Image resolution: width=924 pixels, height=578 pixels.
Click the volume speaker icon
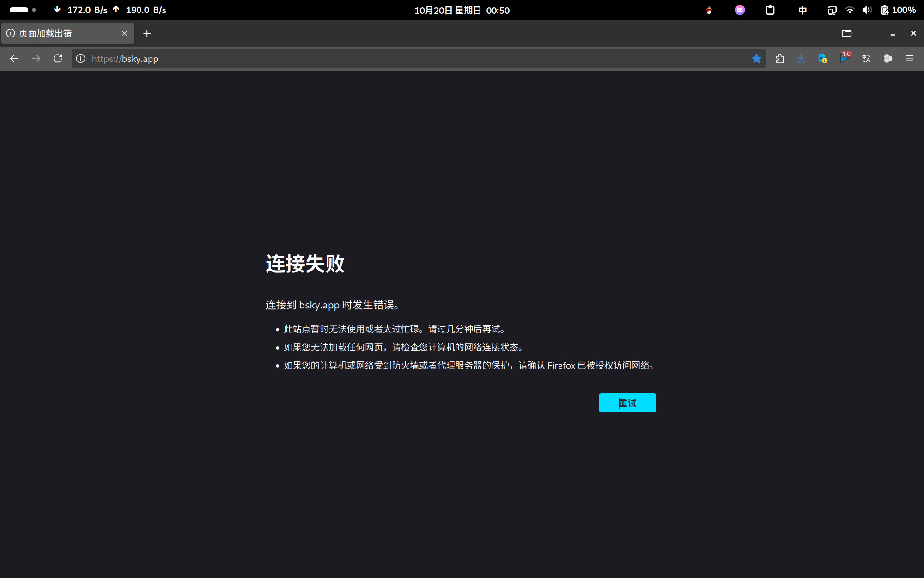coord(867,10)
